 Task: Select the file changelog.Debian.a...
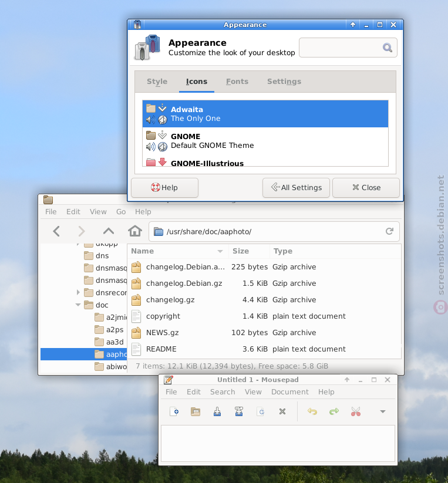[x=185, y=267]
